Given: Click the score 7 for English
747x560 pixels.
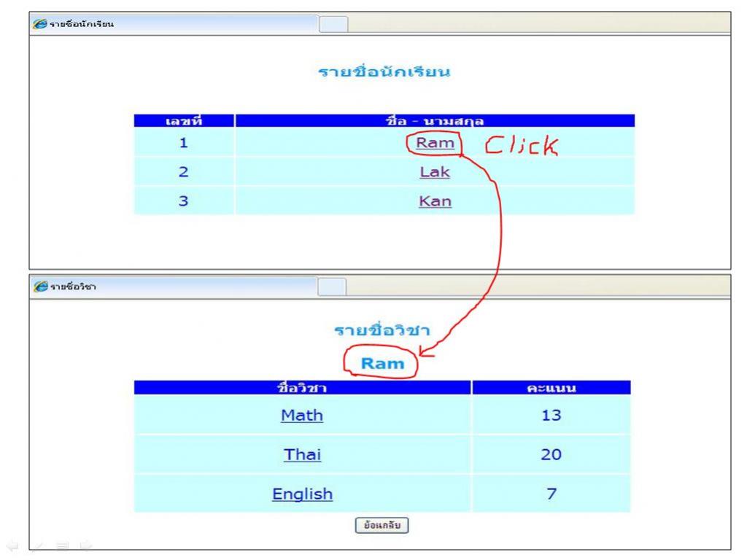Looking at the screenshot, I should pyautogui.click(x=551, y=494).
